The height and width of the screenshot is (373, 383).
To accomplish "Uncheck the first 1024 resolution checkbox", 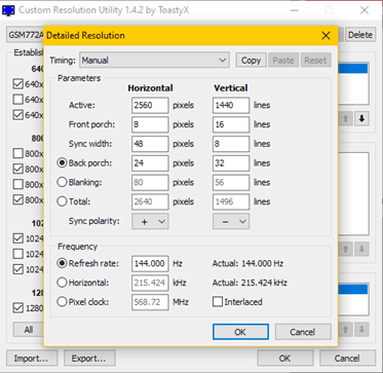I will (18, 238).
